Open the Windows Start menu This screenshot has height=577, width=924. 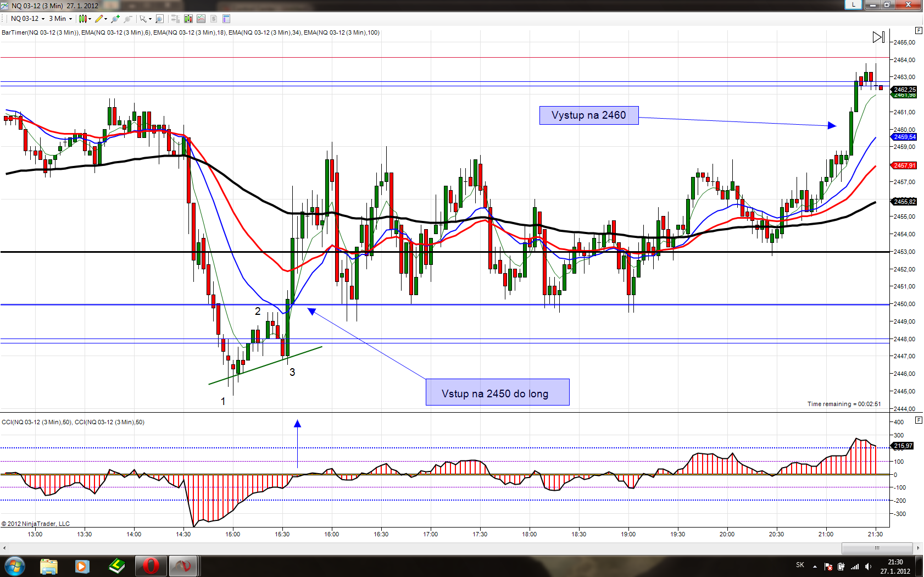click(14, 566)
